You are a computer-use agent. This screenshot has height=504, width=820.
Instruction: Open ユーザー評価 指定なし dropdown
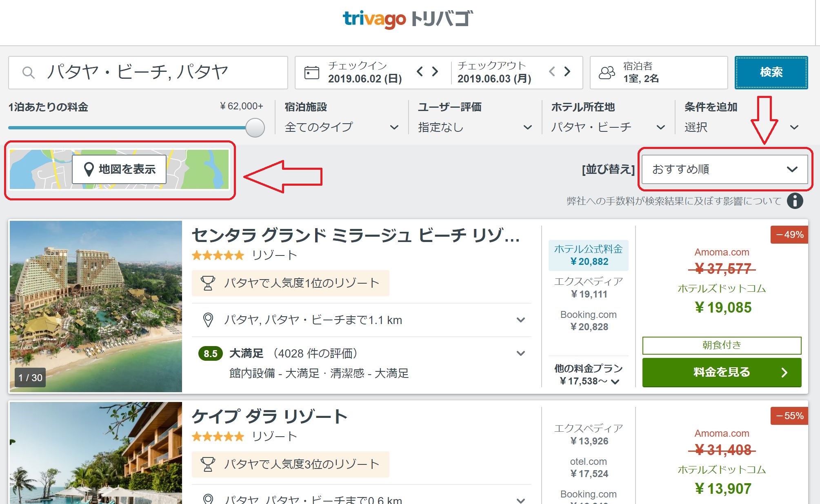475,127
